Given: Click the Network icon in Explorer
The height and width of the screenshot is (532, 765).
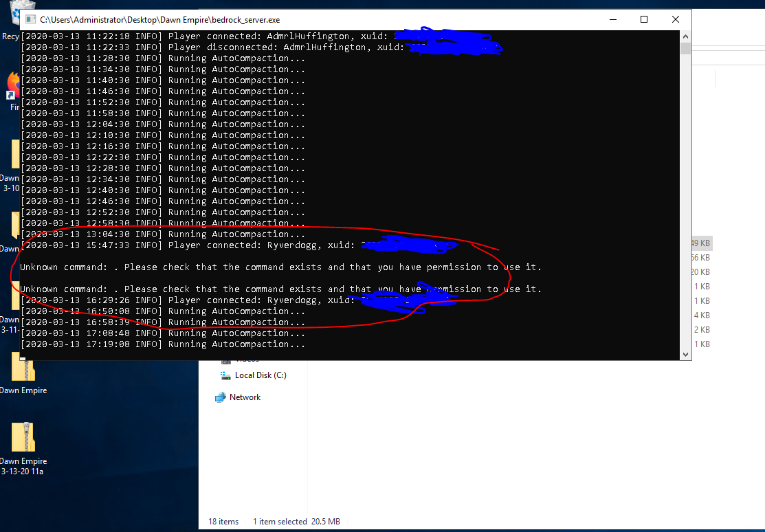Looking at the screenshot, I should point(221,397).
